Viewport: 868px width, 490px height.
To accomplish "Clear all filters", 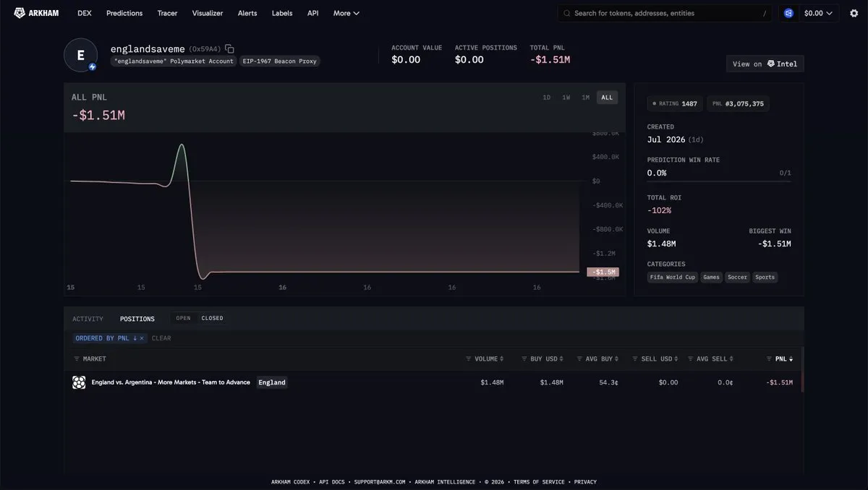I will [x=161, y=338].
